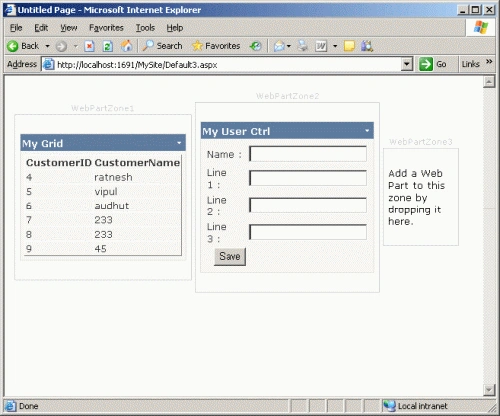Screen dimensions: 500x416
Task: Open the Forward history dropdown arrow
Action: [x=76, y=46]
